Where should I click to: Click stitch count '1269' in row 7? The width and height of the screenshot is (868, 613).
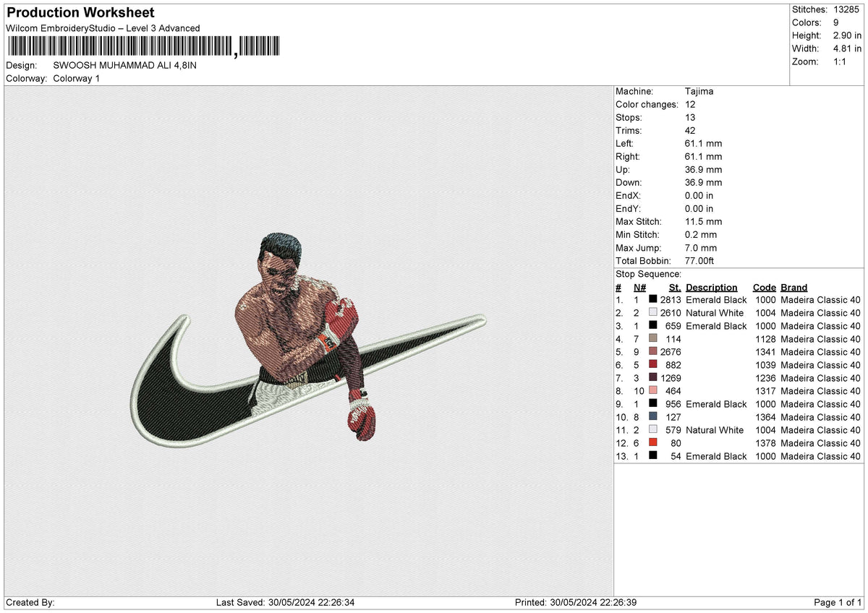coord(671,378)
